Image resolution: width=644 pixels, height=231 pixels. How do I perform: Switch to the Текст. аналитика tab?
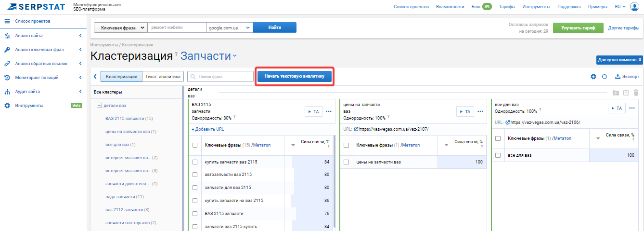[x=163, y=76]
